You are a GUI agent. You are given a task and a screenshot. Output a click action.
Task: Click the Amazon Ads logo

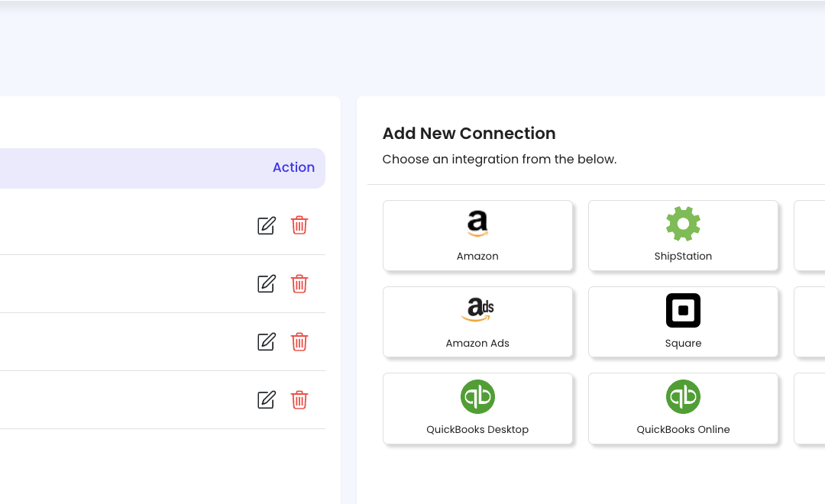coord(477,310)
